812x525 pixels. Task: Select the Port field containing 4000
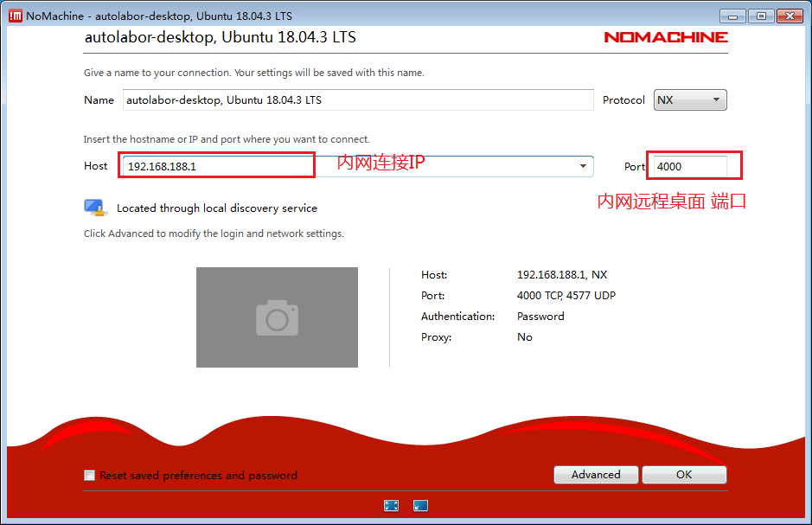690,166
